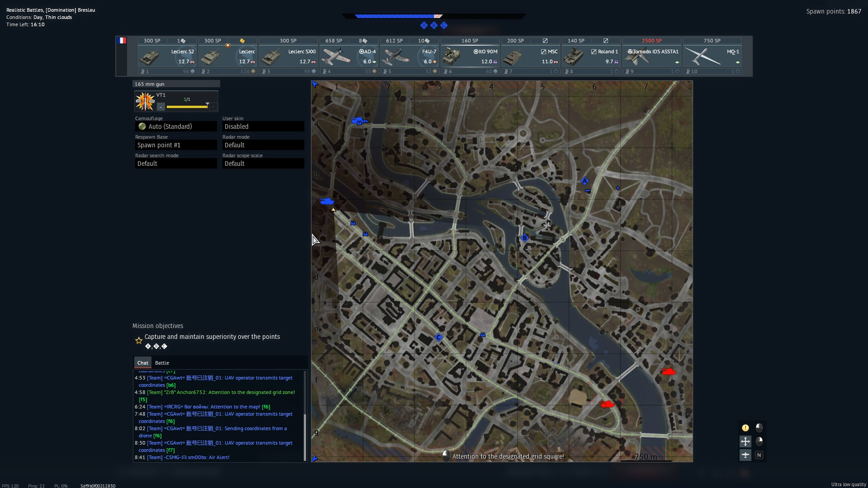Image resolution: width=868 pixels, height=488 pixels.
Task: Open the User skin dropdown
Action: (263, 127)
